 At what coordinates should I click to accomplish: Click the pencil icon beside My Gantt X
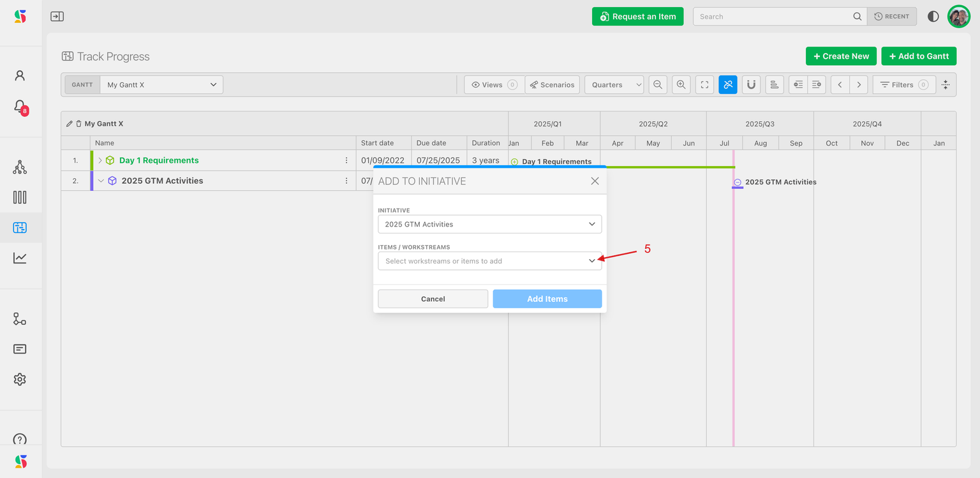point(70,124)
